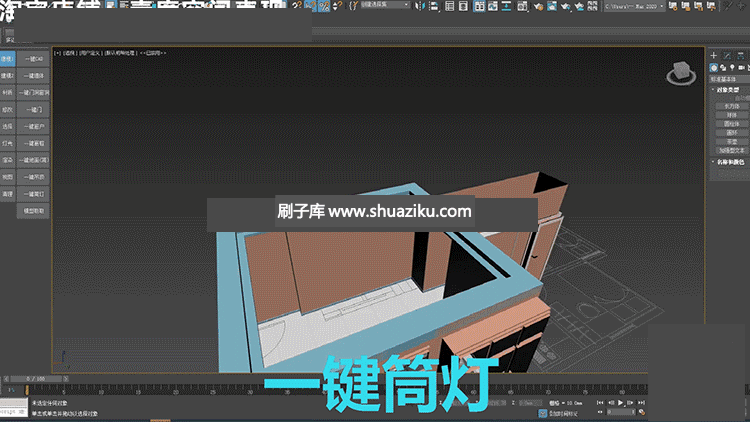The height and width of the screenshot is (422, 750).
Task: Open the Material Editor
Action: coord(522,6)
